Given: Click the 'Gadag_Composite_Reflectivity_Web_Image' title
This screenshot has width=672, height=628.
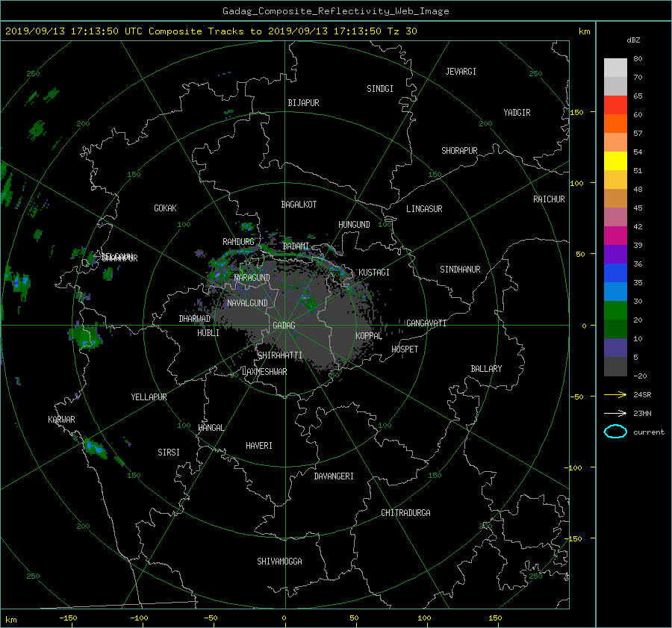Looking at the screenshot, I should [335, 11].
